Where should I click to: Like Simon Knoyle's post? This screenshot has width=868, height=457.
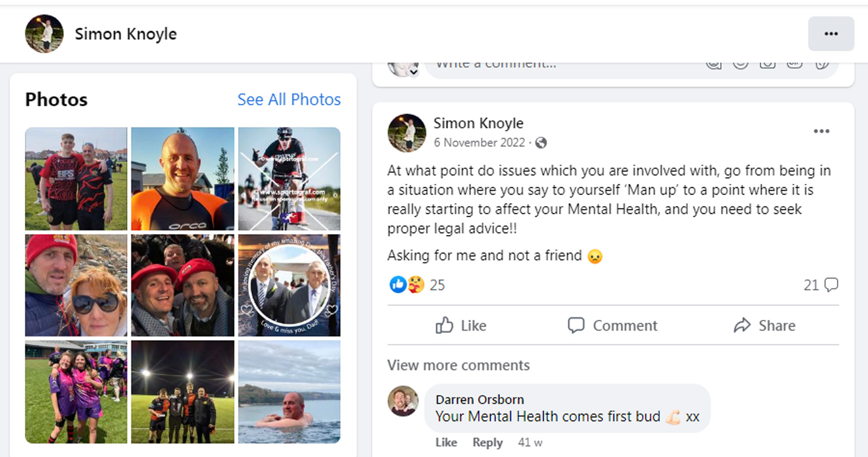coord(461,325)
